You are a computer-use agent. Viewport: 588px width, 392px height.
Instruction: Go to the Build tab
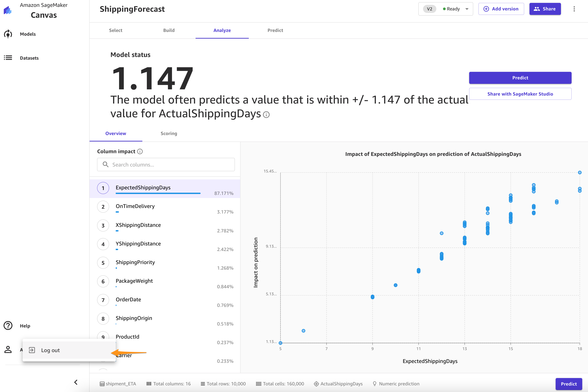point(169,30)
